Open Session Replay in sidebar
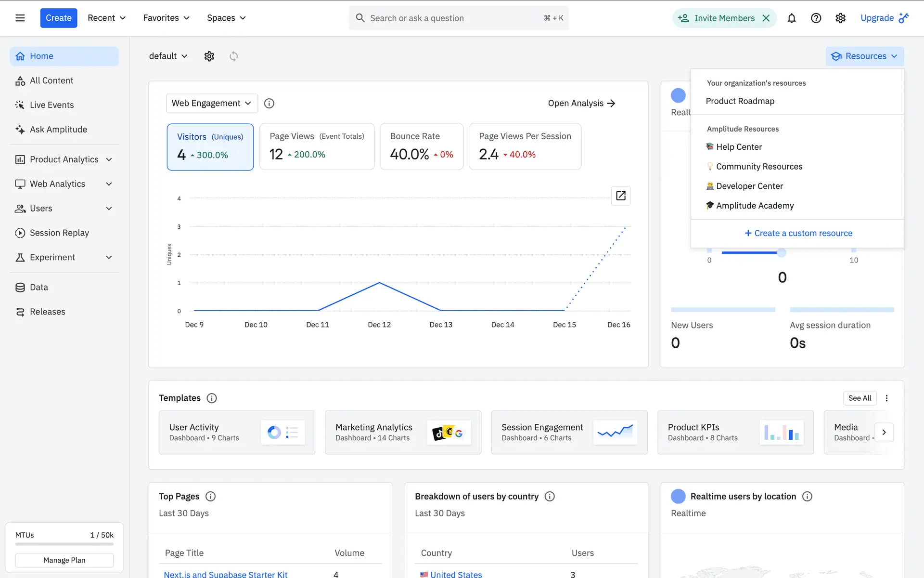This screenshot has height=578, width=924. pos(59,233)
